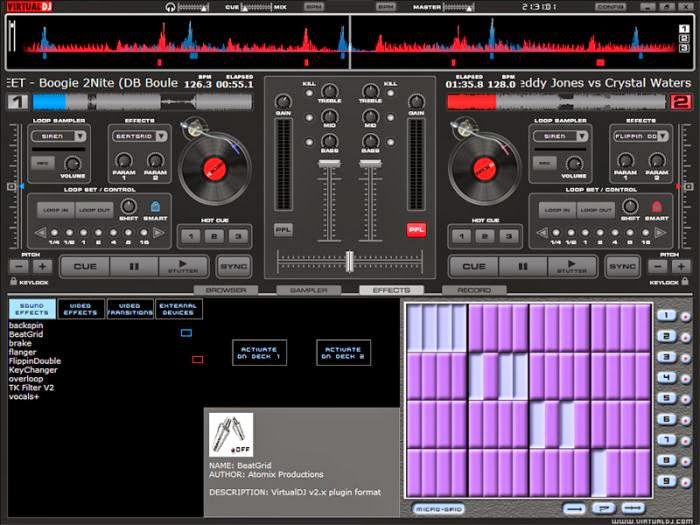Select beat grid pattern slot 5
The image size is (700, 525).
click(x=667, y=398)
